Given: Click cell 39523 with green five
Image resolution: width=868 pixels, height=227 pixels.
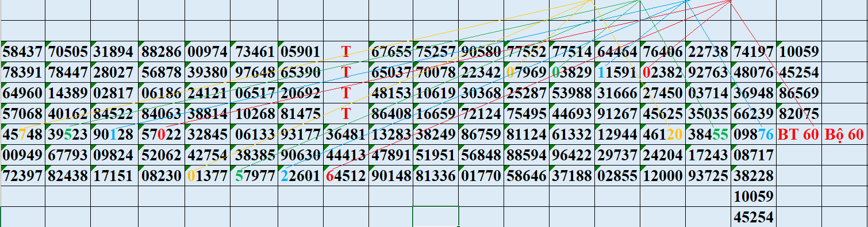Looking at the screenshot, I should (68, 134).
